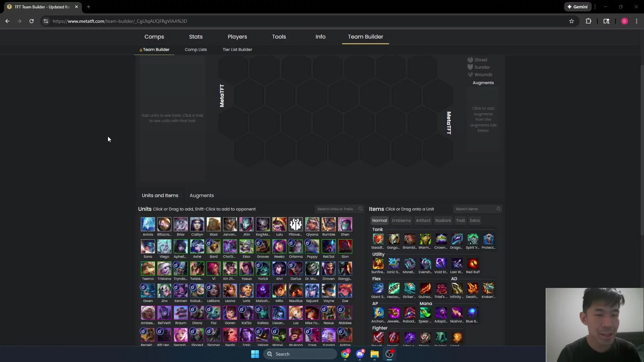Screen dimensions: 644x362
Task: Add the Braum champion icon
Action: (x=180, y=313)
